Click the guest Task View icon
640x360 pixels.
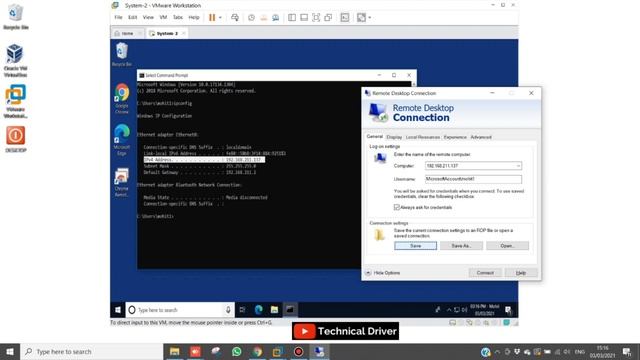point(242,310)
